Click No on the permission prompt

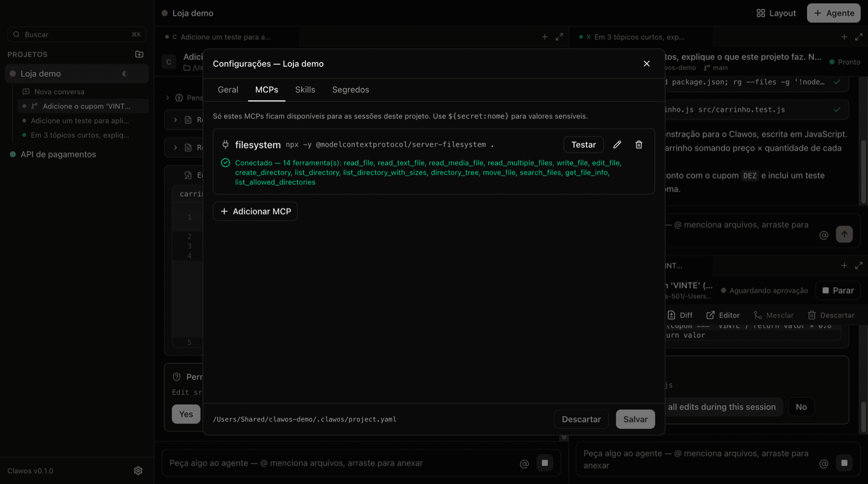(801, 407)
